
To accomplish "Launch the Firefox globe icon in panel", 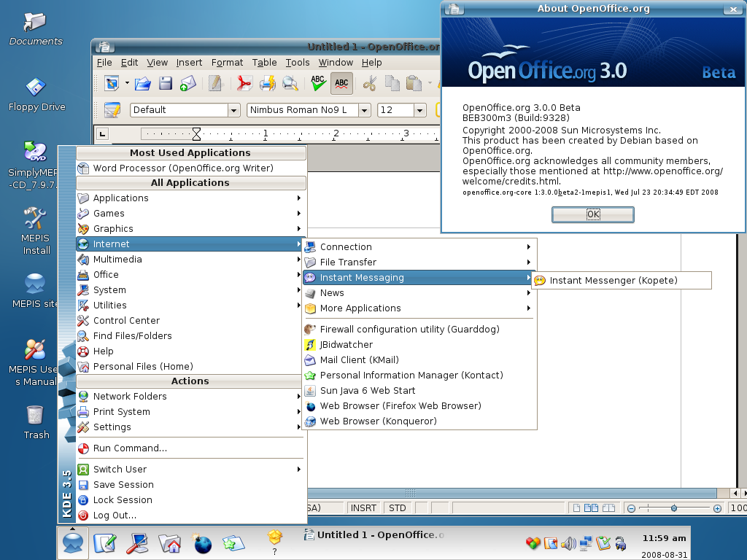I will [x=202, y=544].
